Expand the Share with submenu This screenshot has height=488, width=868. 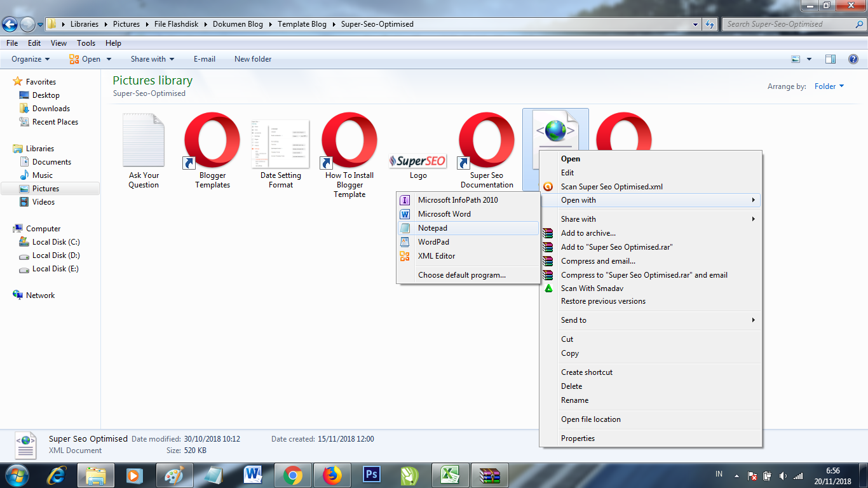651,219
